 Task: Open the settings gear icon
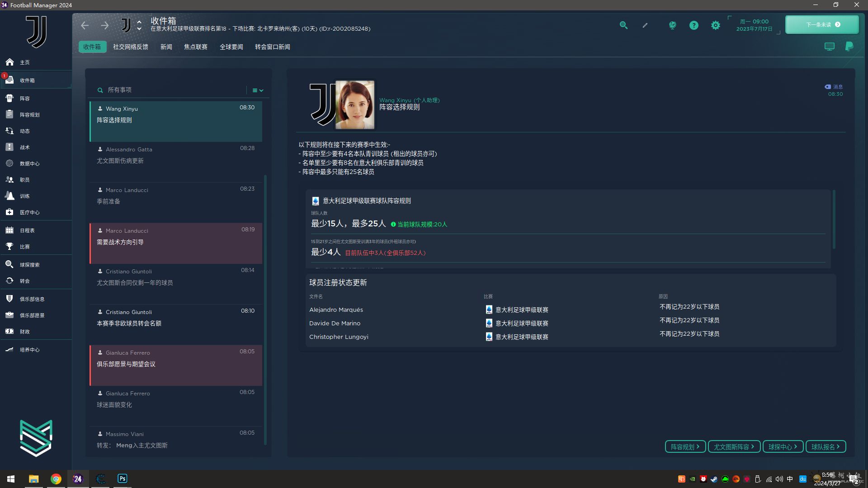(715, 25)
